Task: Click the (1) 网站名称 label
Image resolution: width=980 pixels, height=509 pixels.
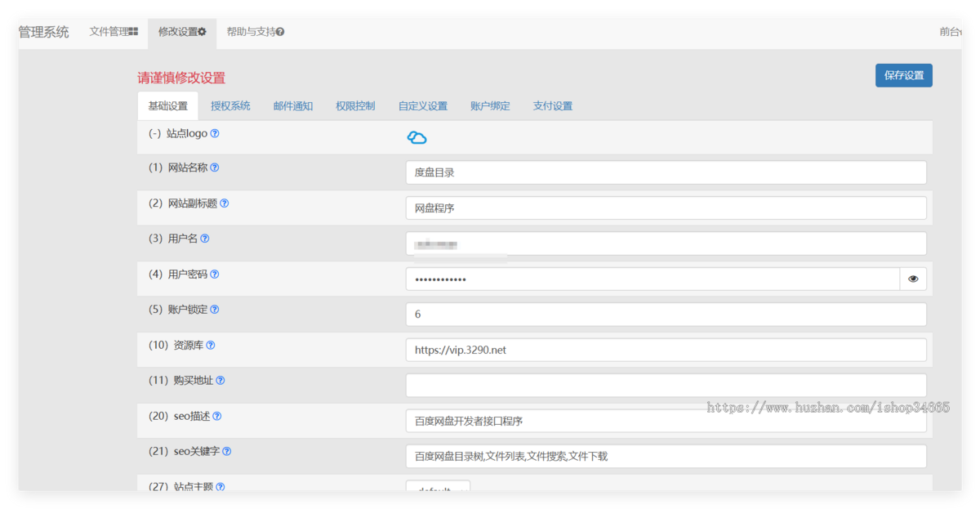Action: coord(178,167)
